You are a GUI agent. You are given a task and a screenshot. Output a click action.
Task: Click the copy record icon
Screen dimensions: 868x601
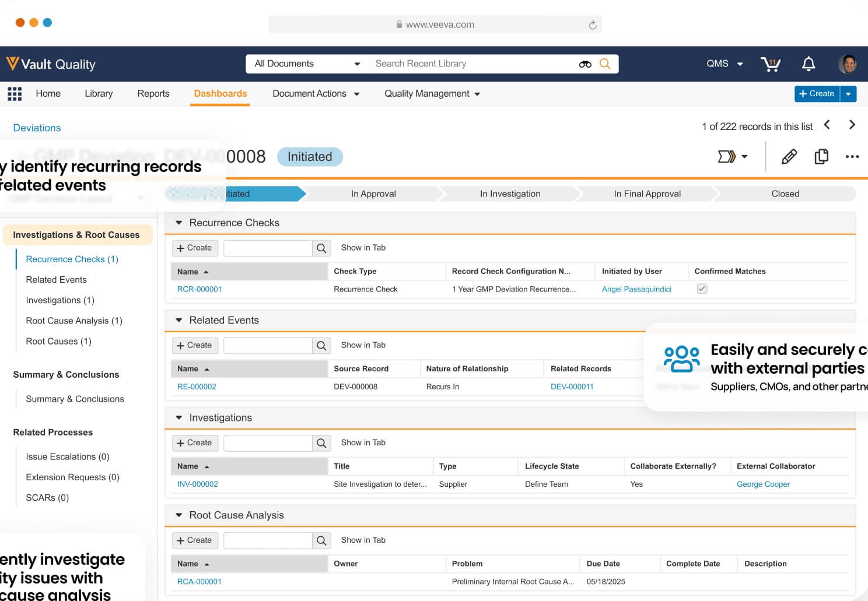pyautogui.click(x=821, y=156)
